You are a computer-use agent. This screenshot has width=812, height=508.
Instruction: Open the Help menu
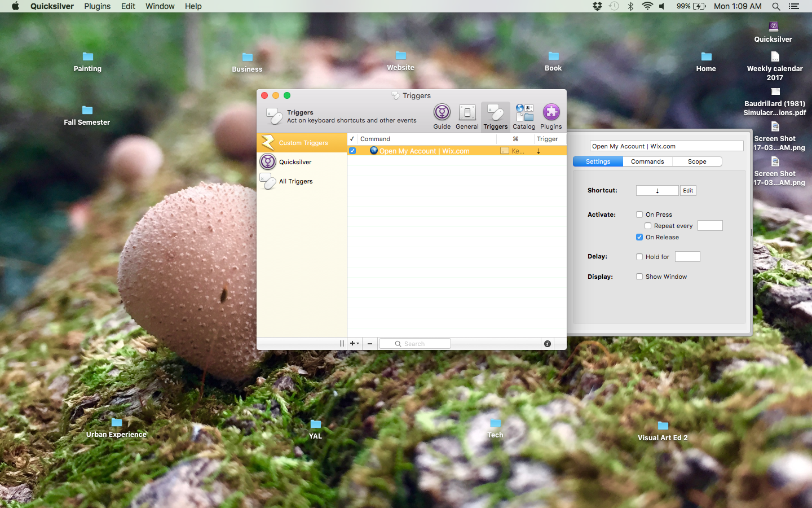click(193, 6)
